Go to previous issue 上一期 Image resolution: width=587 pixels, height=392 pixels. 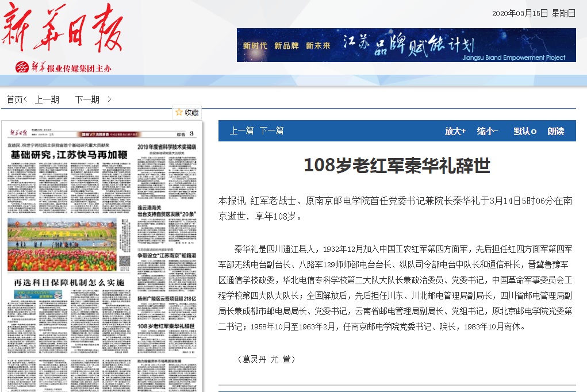(x=47, y=99)
